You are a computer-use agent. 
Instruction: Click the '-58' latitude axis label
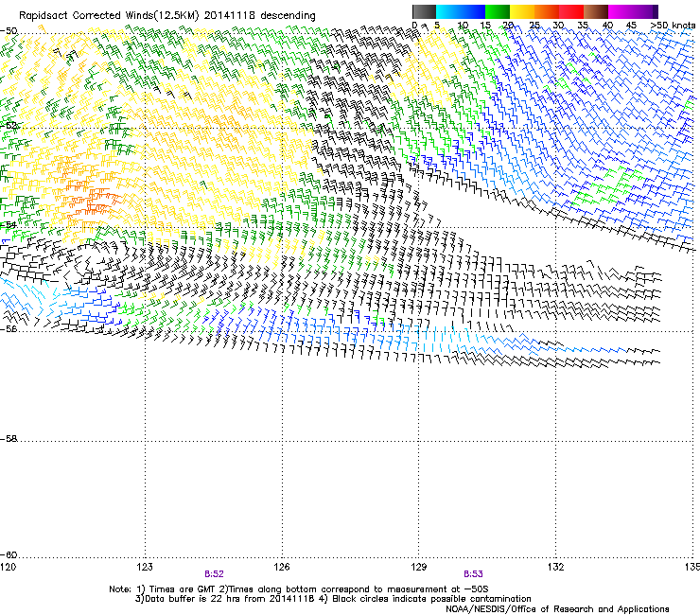(x=9, y=439)
